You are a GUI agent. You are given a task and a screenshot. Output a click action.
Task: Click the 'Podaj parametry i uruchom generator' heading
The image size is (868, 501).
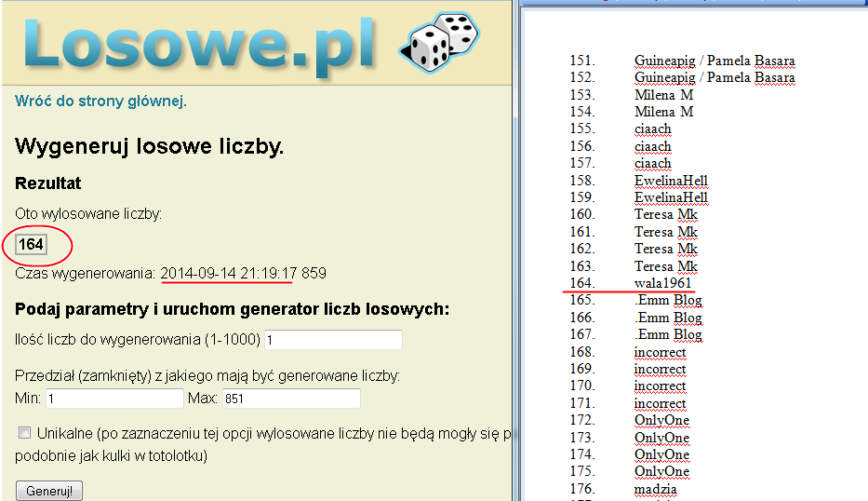coord(232,309)
